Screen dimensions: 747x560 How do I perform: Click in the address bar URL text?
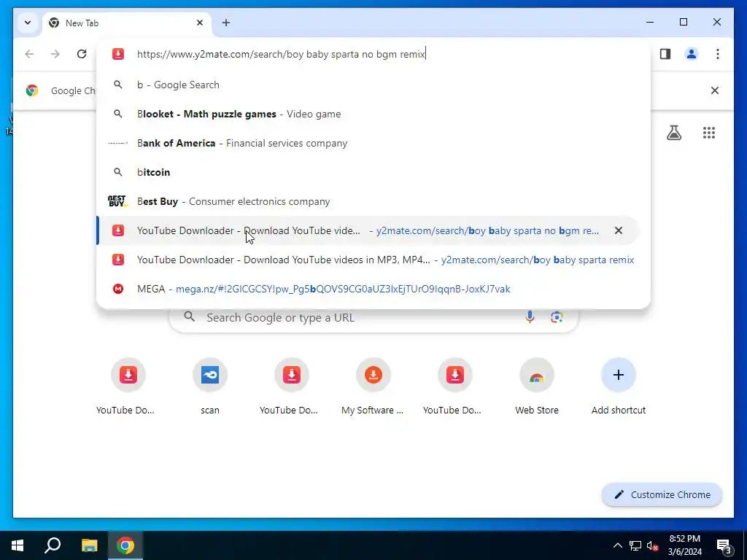tap(281, 54)
